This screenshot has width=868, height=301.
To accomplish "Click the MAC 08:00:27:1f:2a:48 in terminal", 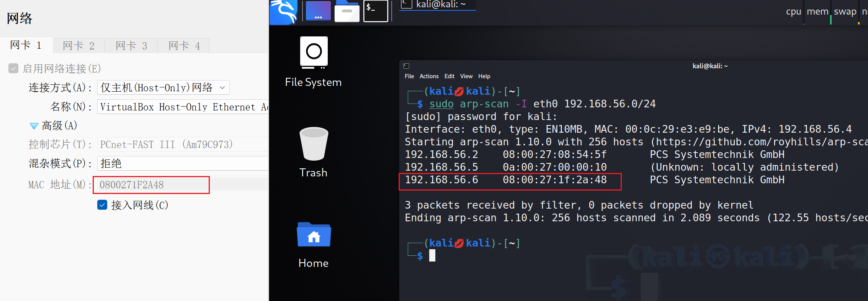I will 555,180.
